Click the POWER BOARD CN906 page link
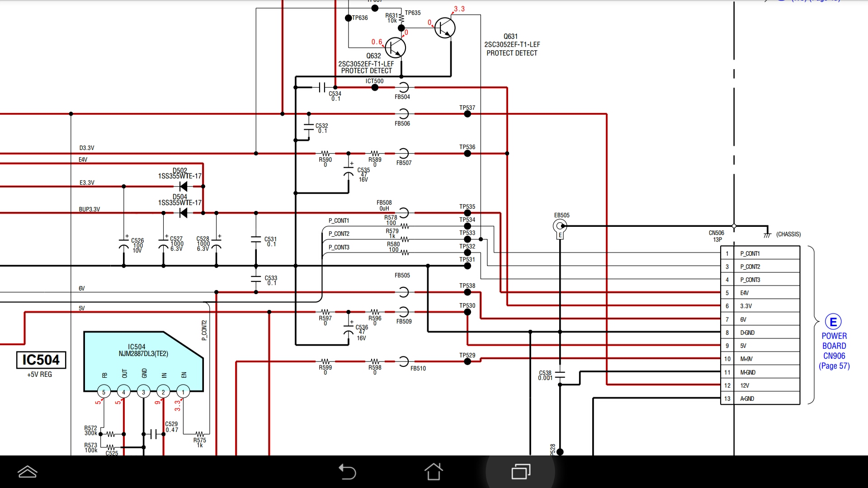The image size is (868, 488). click(834, 351)
